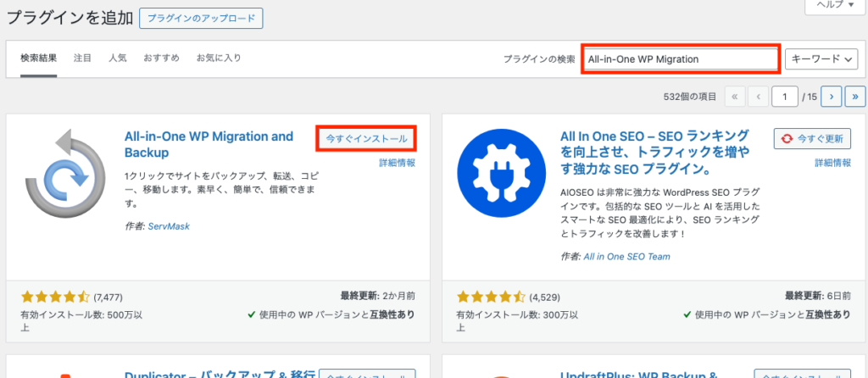The width and height of the screenshot is (868, 378).
Task: Open the 人気 tab
Action: click(118, 58)
